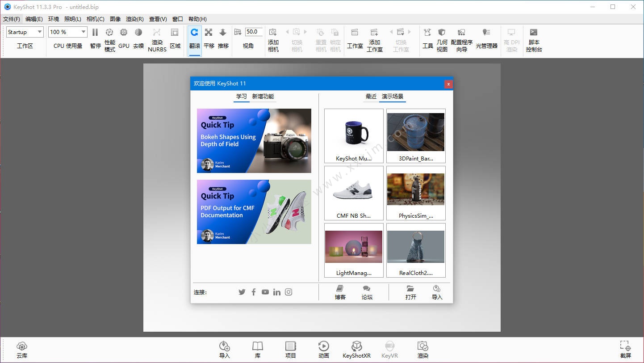The height and width of the screenshot is (363, 644).
Task: Open the PhysicsSim demo scene
Action: point(416,193)
